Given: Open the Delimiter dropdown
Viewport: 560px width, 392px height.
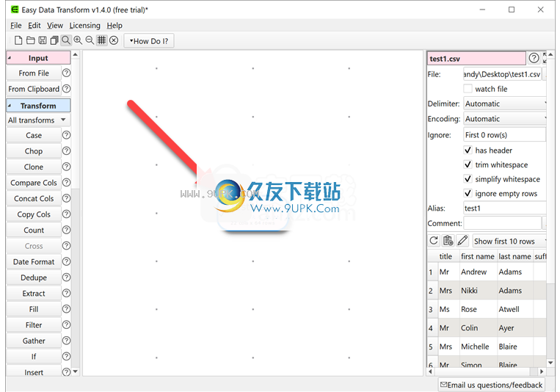Looking at the screenshot, I should pos(505,104).
